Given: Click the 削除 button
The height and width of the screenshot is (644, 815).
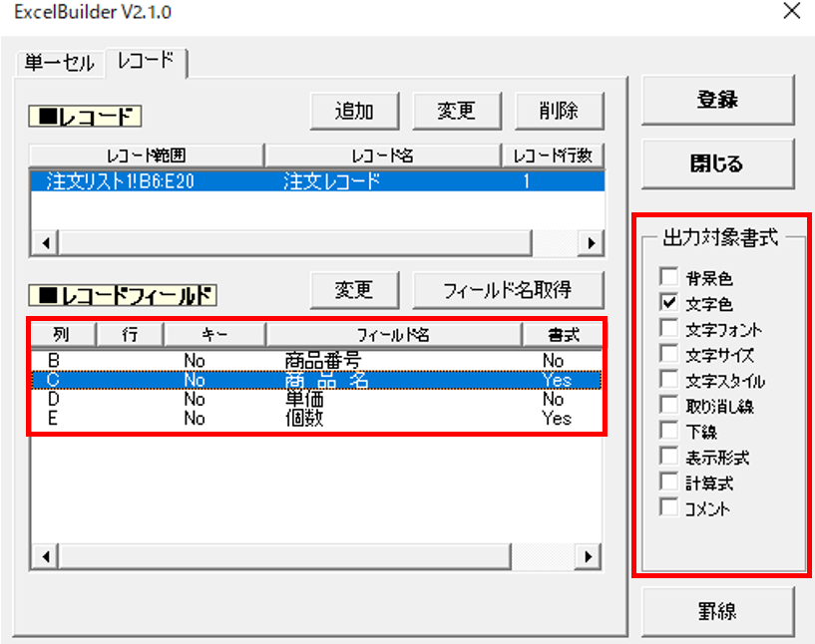Looking at the screenshot, I should coord(560,111).
